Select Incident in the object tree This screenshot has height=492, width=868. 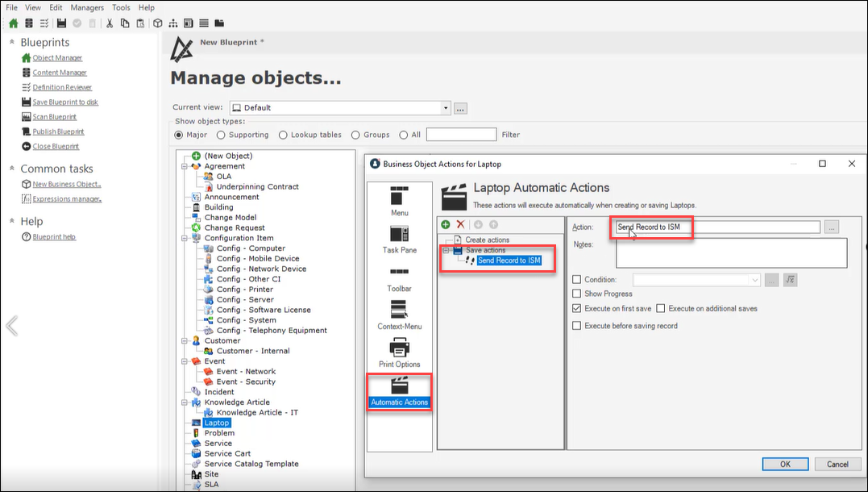pos(219,392)
